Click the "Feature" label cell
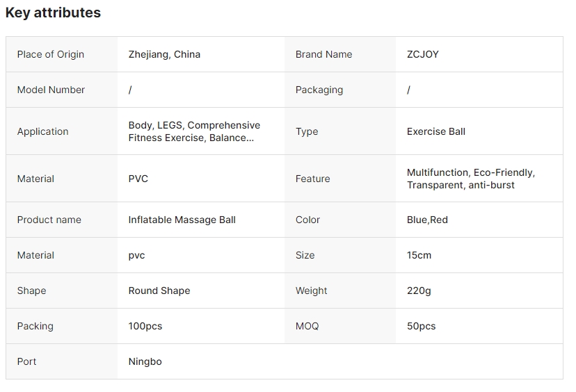 click(x=313, y=179)
